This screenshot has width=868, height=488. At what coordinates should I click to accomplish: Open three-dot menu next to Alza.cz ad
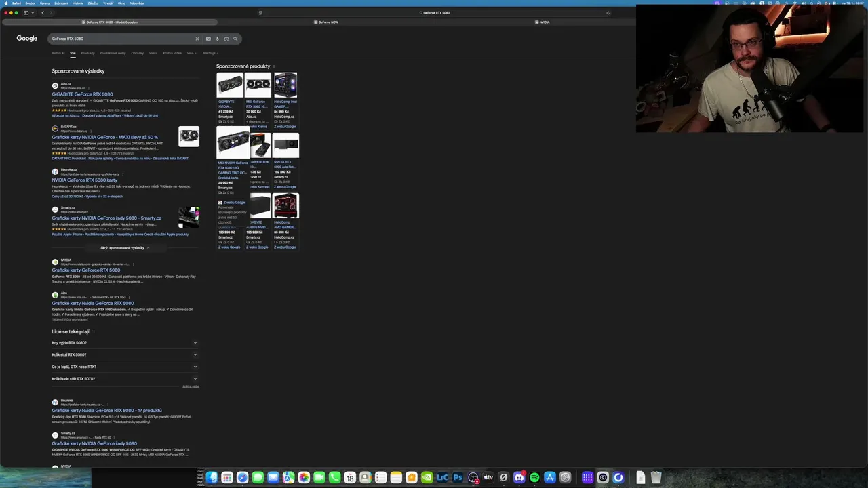click(x=90, y=88)
